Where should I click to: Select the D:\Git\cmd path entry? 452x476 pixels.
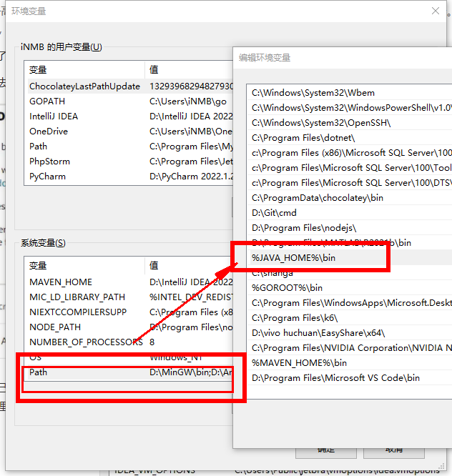click(x=274, y=212)
